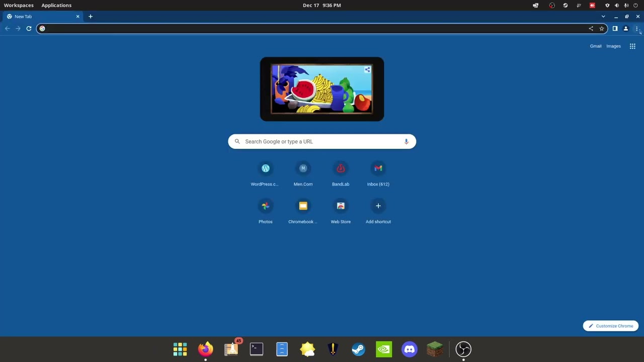The image size is (644, 362).
Task: Launch the BandLab shortcut
Action: coord(341,174)
